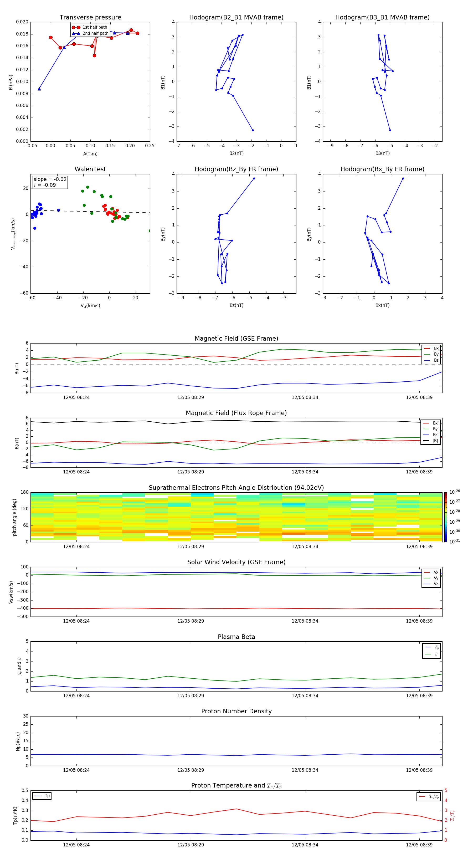This screenshot has height=868, width=473.
Task: Click the 'Plasma Beta' title
Action: coord(236,637)
